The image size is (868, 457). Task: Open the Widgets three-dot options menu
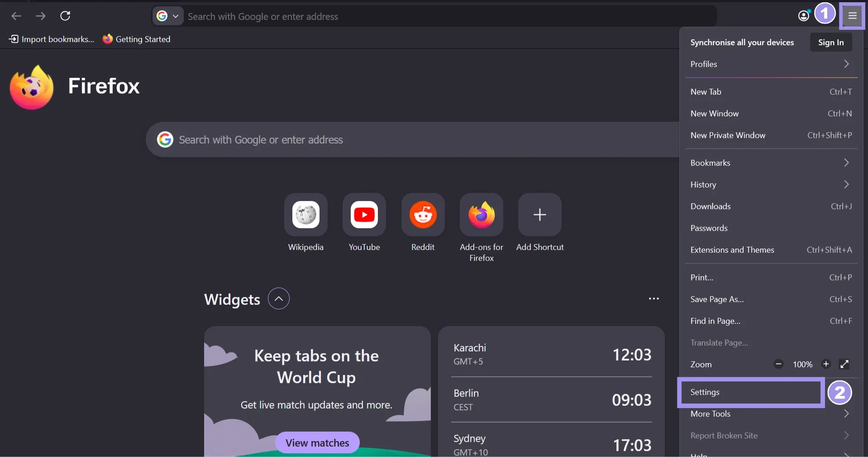point(654,299)
